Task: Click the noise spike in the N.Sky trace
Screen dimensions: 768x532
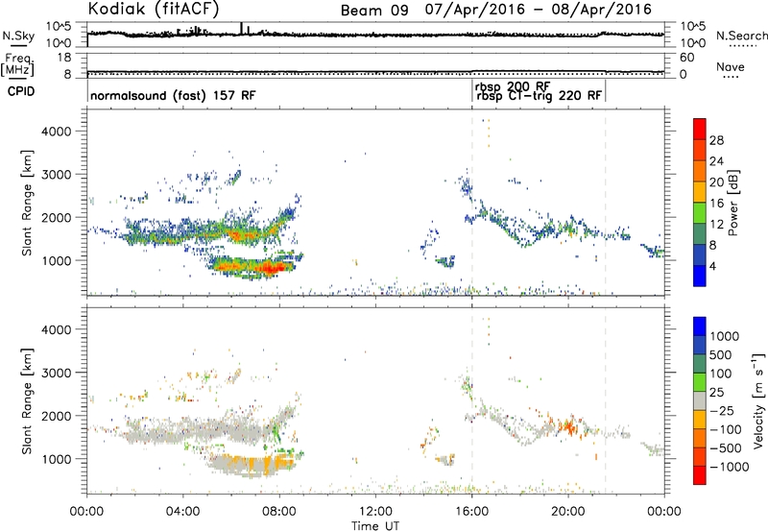Action: [242, 29]
